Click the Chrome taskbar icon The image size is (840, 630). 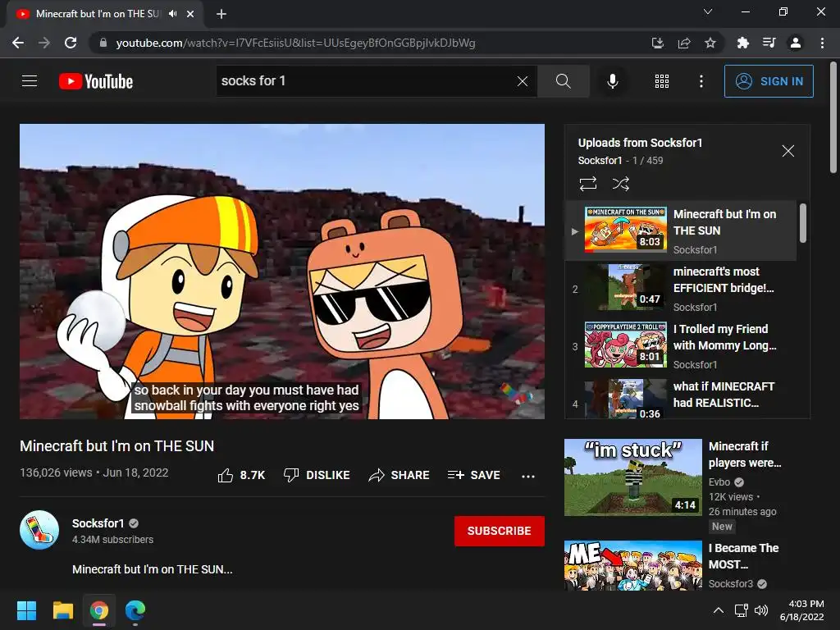pos(99,610)
